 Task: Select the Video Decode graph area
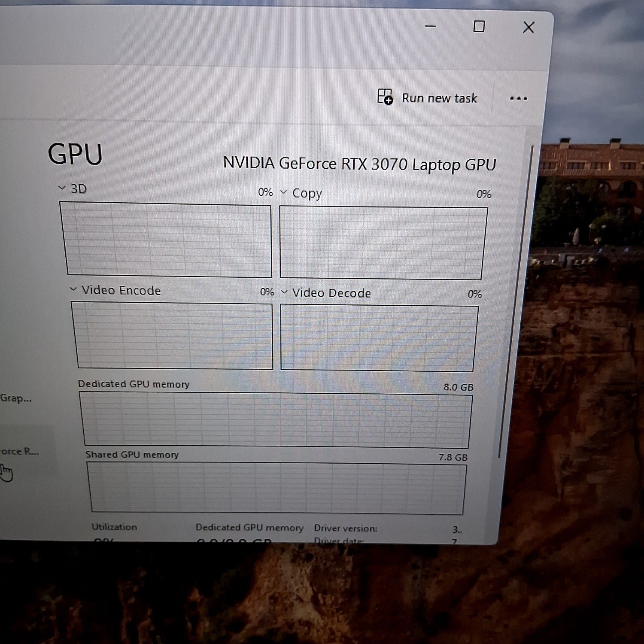click(x=378, y=338)
